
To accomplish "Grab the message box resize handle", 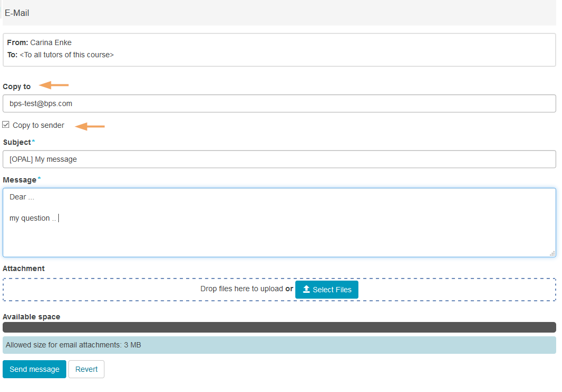I will (x=552, y=253).
